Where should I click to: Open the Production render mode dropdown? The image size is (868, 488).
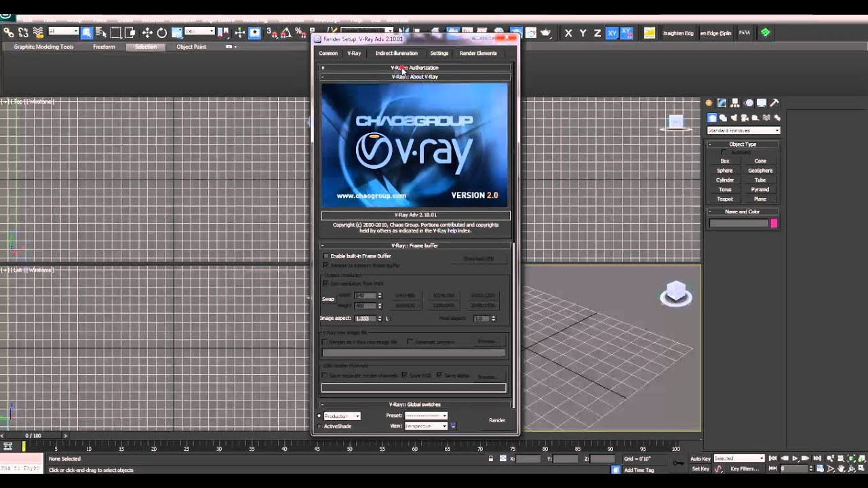(342, 415)
